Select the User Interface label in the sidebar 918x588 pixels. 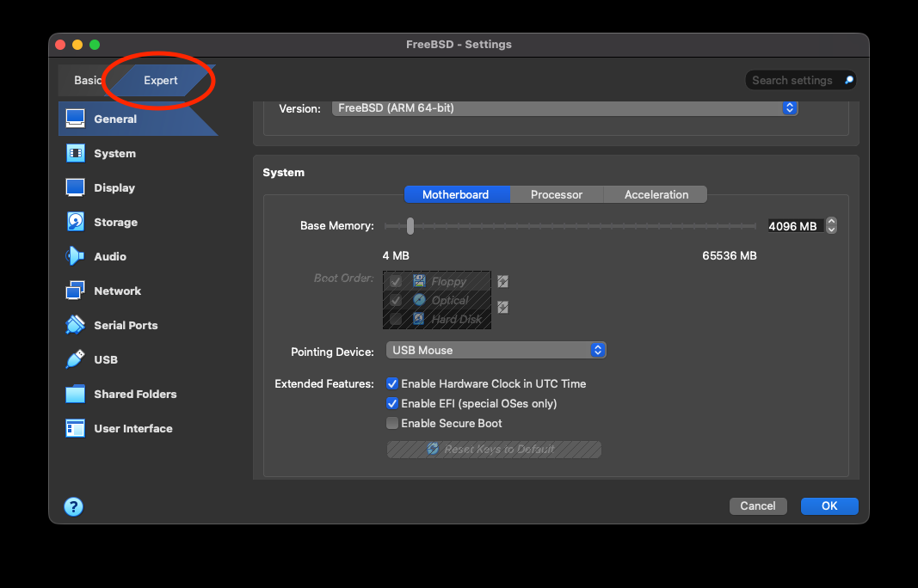tap(133, 429)
